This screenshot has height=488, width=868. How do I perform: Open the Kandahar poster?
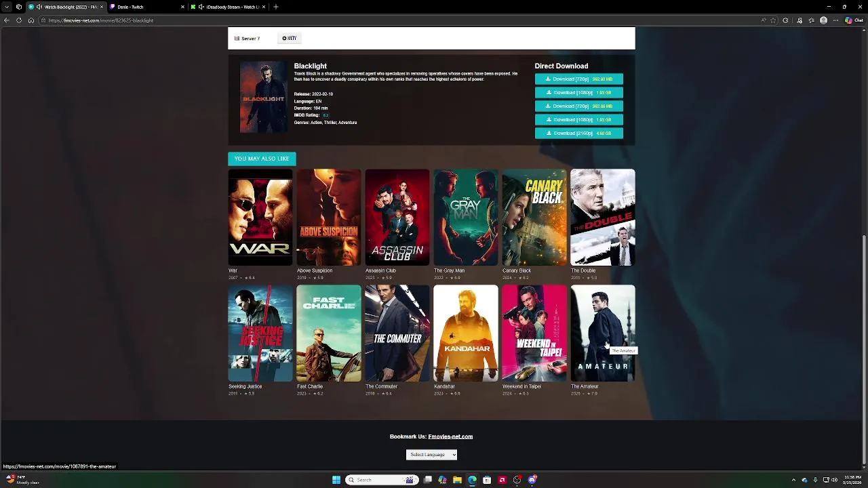click(x=466, y=333)
